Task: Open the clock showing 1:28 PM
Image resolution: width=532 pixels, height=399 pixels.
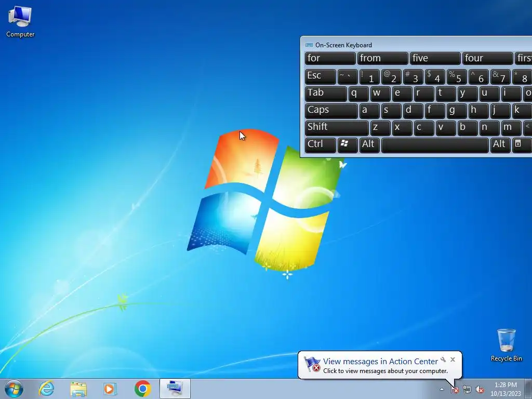Action: [x=506, y=389]
